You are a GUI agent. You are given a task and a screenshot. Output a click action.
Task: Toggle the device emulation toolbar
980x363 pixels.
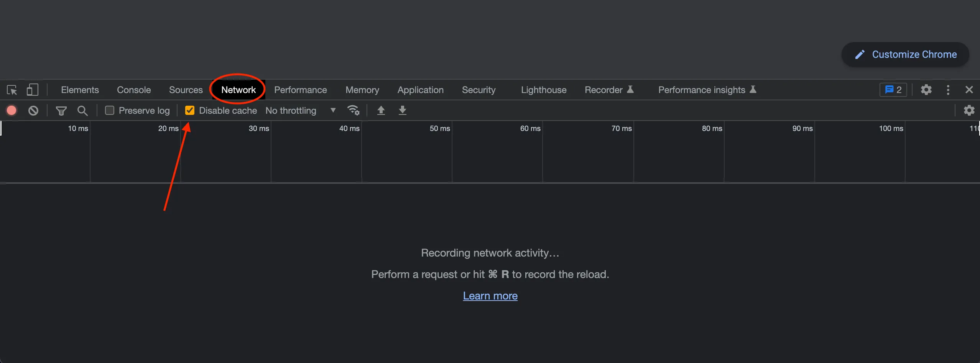point(33,90)
